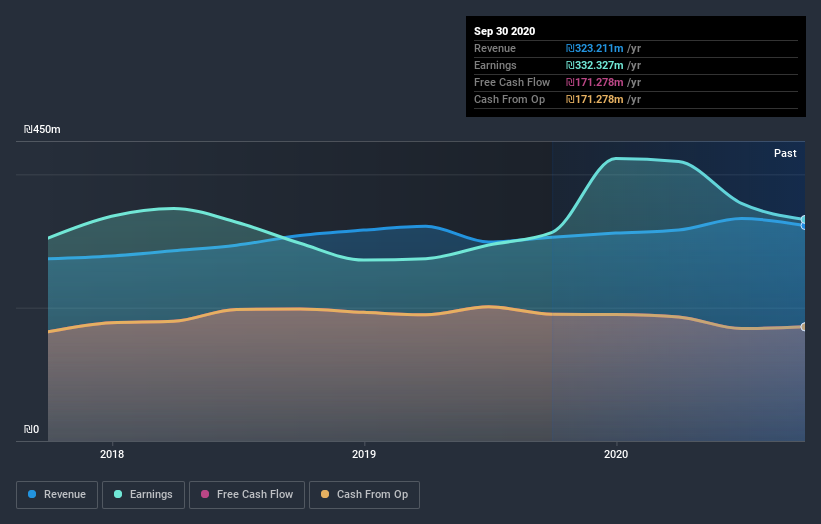
Task: Click the Cash From Op ₪171.278m value
Action: tap(594, 99)
